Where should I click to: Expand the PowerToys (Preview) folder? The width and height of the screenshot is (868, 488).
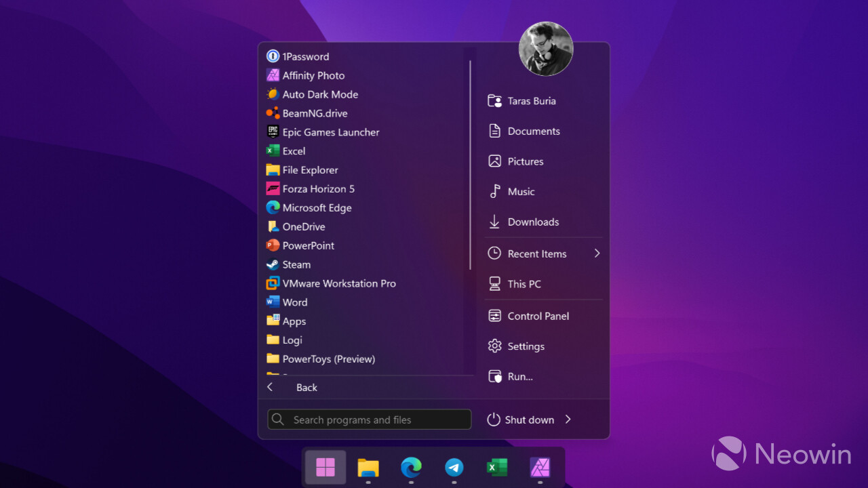pos(321,359)
